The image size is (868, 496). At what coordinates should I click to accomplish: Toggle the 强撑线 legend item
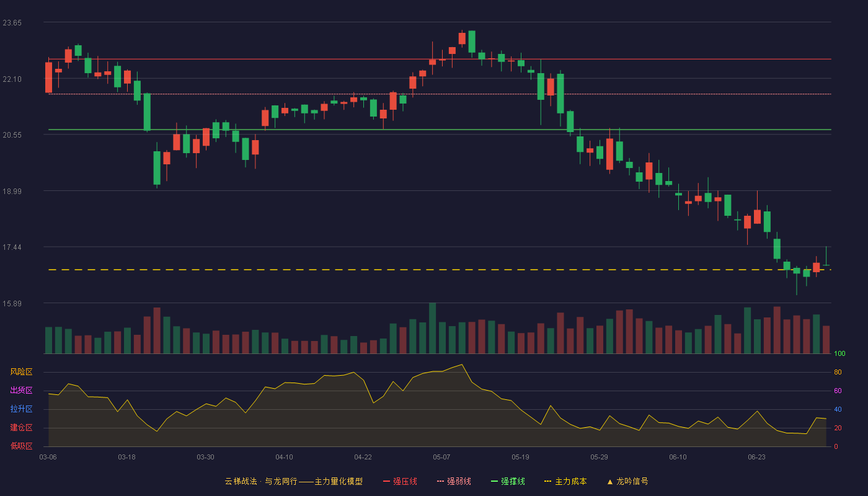[508, 481]
